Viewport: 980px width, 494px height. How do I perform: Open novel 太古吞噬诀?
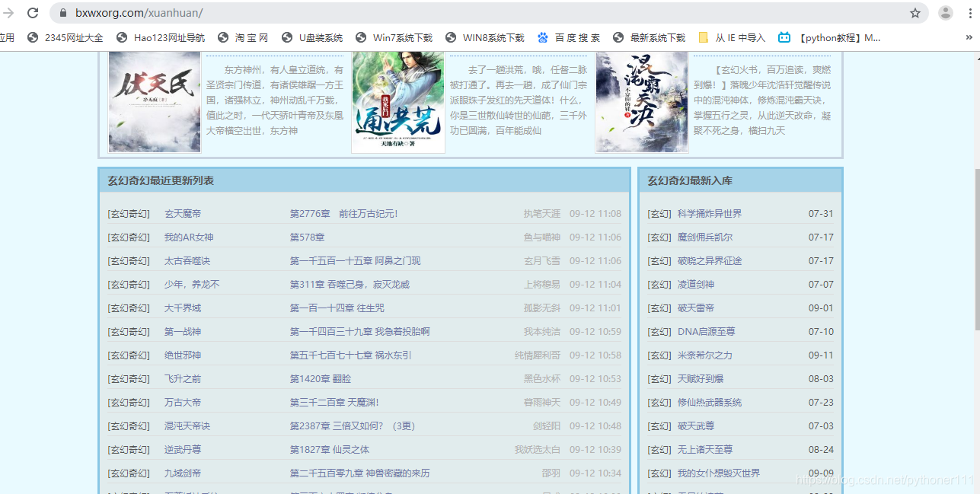187,261
